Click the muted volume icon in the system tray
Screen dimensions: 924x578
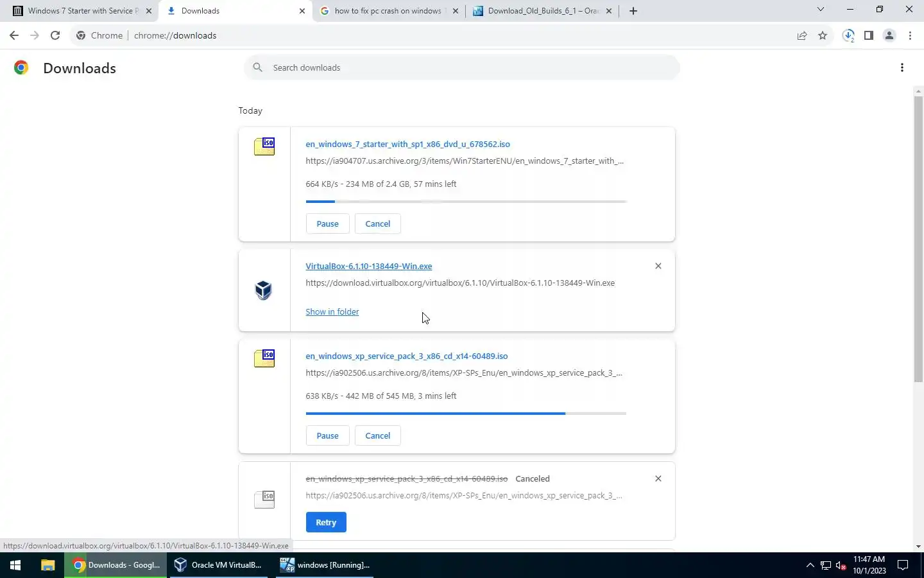click(x=841, y=566)
